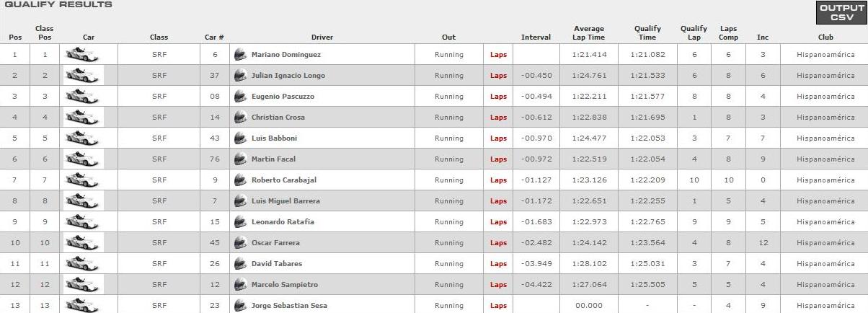The width and height of the screenshot is (868, 313).
Task: Select helmet icon for Luis Babboni
Action: [241, 138]
